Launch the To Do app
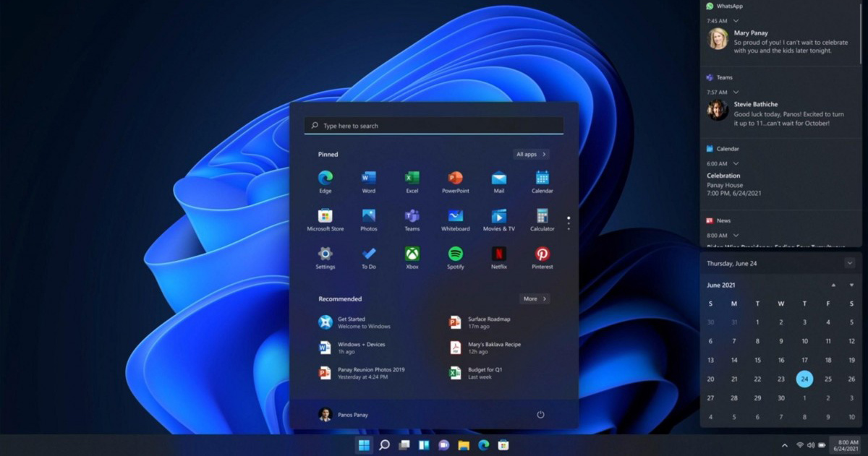Viewport: 868px width, 456px height. (x=369, y=258)
